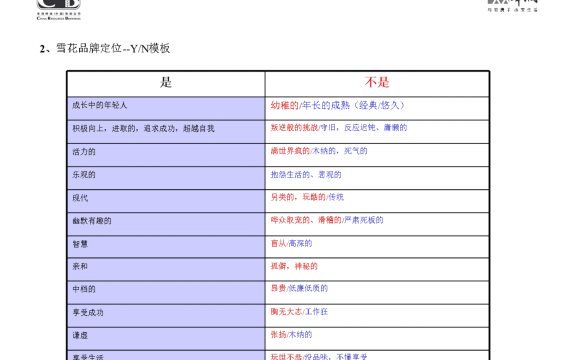This screenshot has height=360, width=570.
Task: Select the cell '昂贵/低廉低质的'
Action: (x=377, y=292)
